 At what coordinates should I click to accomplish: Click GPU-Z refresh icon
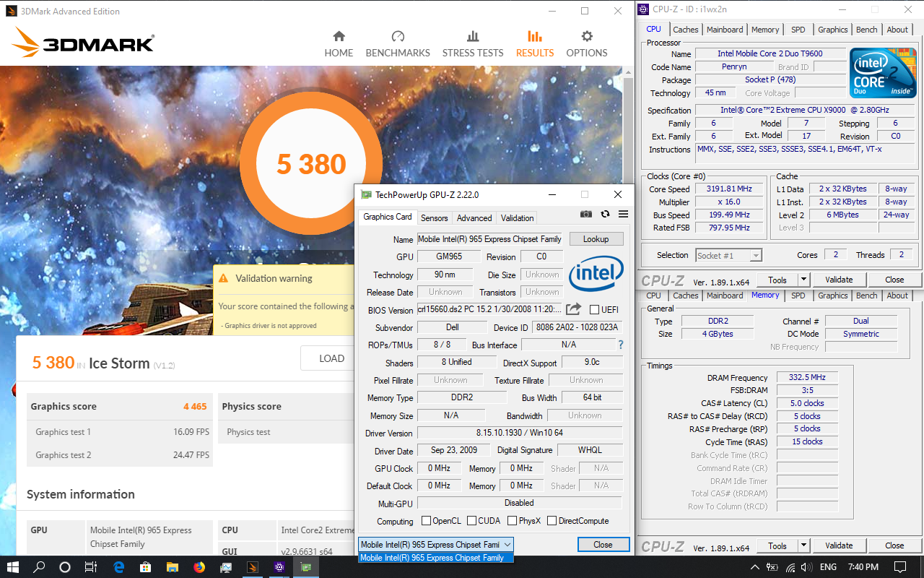(x=605, y=215)
